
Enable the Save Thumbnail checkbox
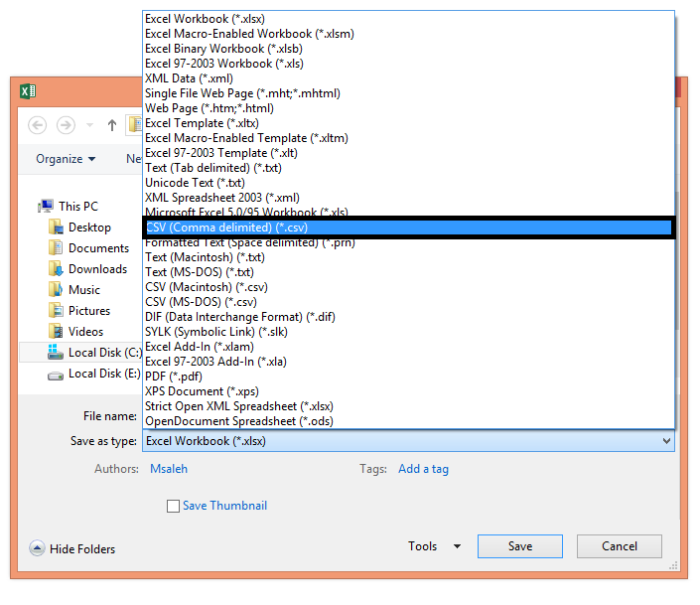(174, 507)
